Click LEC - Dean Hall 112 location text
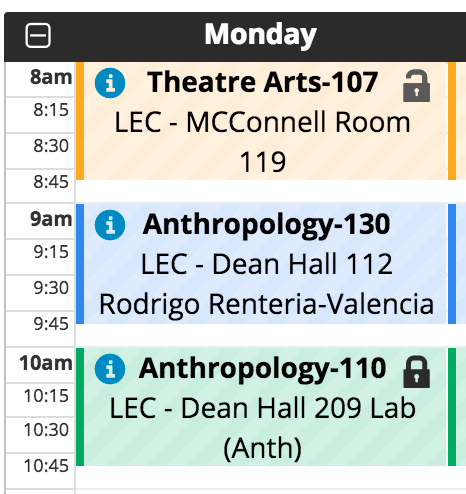Image resolution: width=466 pixels, height=494 pixels. [267, 264]
